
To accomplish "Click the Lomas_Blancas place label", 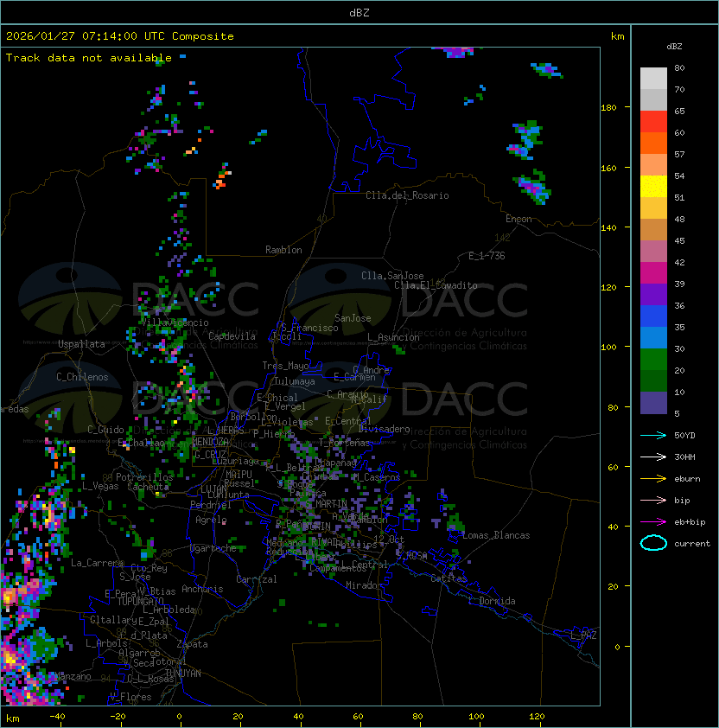I will click(x=495, y=535).
